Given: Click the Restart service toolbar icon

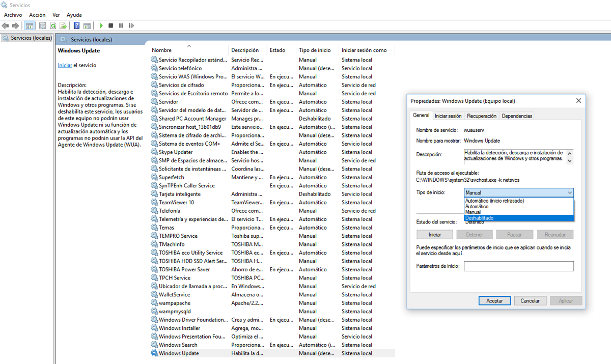Looking at the screenshot, I should (x=131, y=25).
